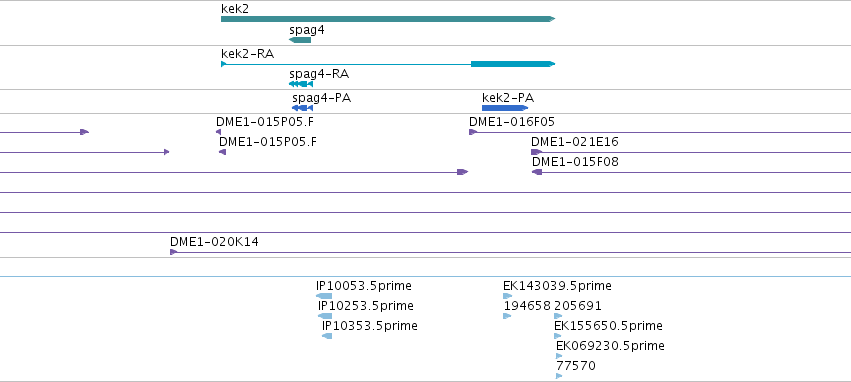The height and width of the screenshot is (382, 851).
Task: Click the upper DME1-015P05.F label
Action: (x=265, y=122)
